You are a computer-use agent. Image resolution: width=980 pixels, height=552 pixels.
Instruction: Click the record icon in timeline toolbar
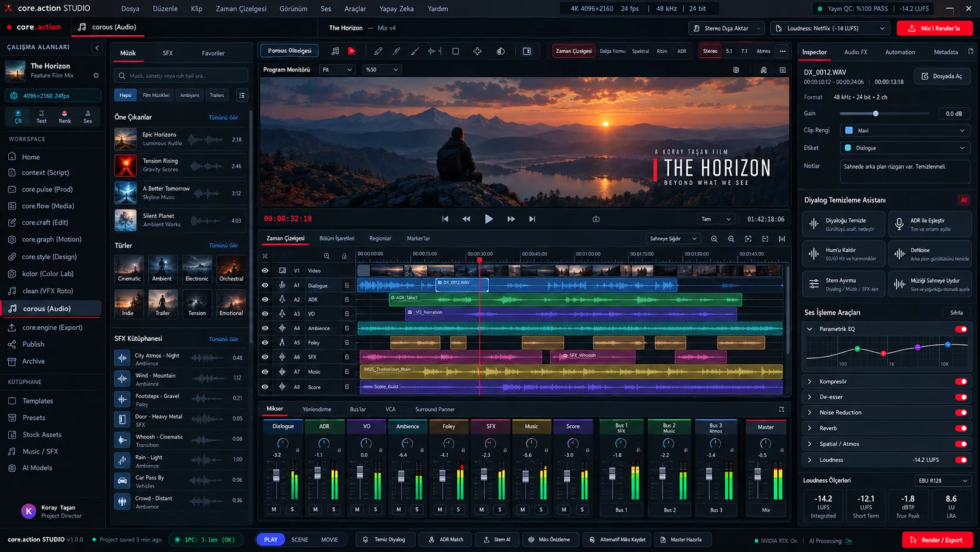(352, 51)
